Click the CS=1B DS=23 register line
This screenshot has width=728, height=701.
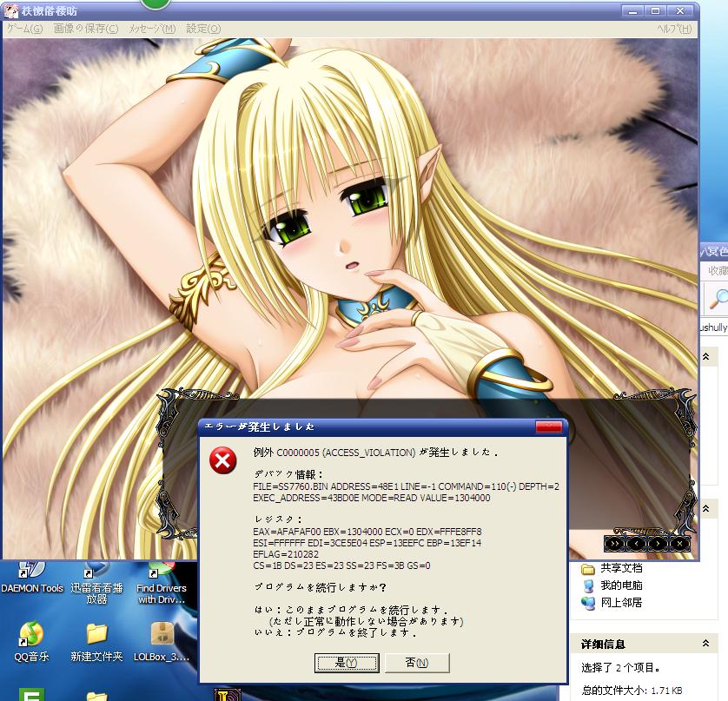341,565
